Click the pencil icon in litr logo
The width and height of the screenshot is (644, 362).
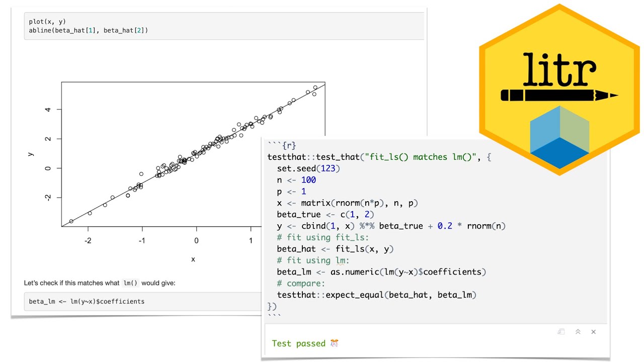[558, 95]
